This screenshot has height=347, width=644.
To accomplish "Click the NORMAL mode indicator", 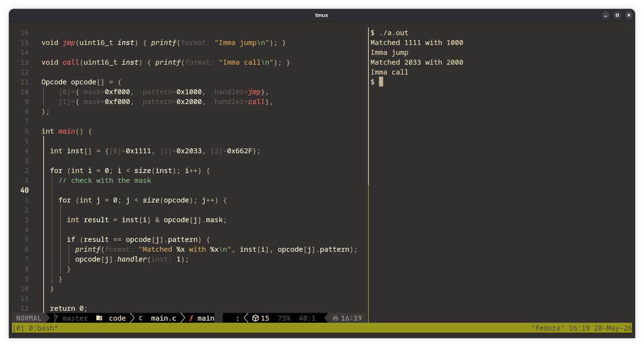I will click(x=29, y=318).
